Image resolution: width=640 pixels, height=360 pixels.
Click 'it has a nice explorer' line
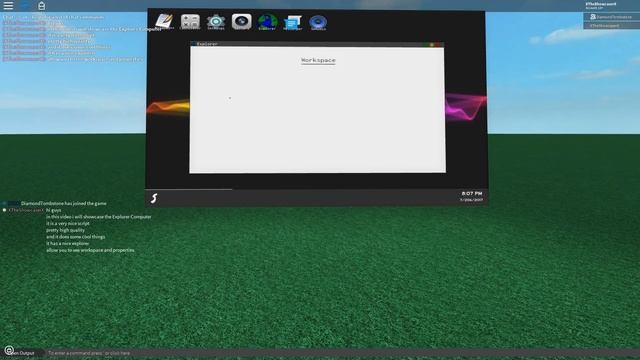pyautogui.click(x=67, y=244)
